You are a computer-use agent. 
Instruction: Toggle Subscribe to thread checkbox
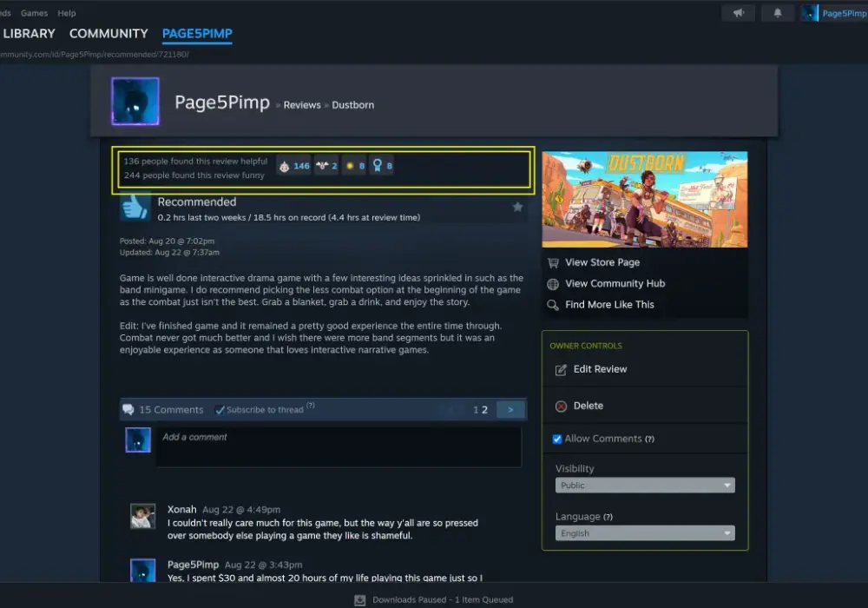tap(220, 410)
